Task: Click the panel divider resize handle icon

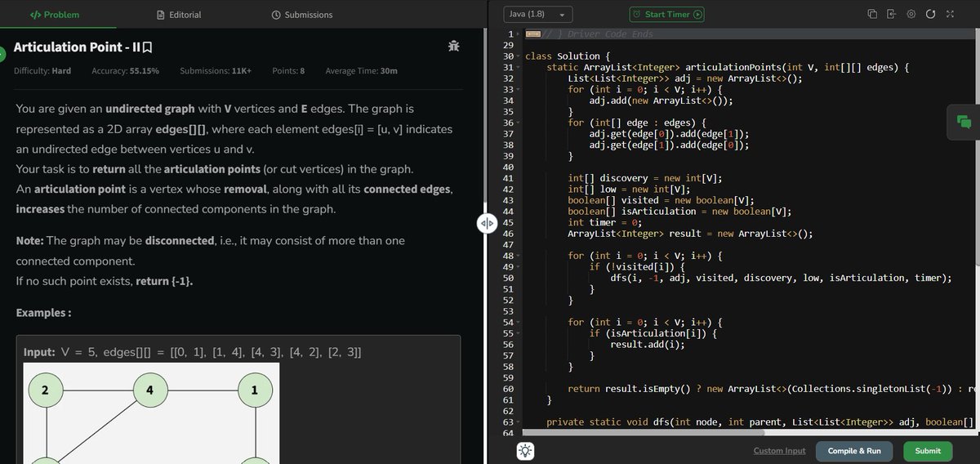Action: click(487, 224)
